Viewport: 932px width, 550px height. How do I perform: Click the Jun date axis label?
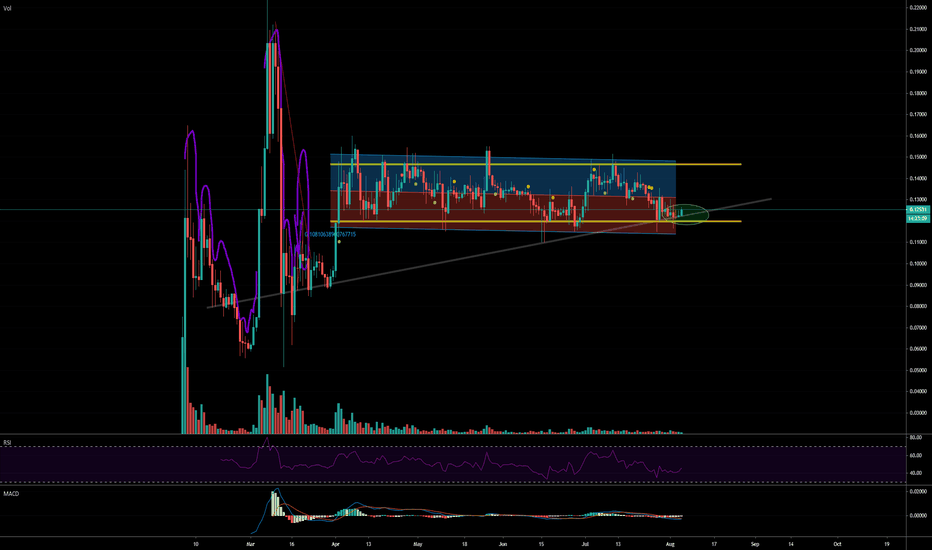[x=503, y=544]
